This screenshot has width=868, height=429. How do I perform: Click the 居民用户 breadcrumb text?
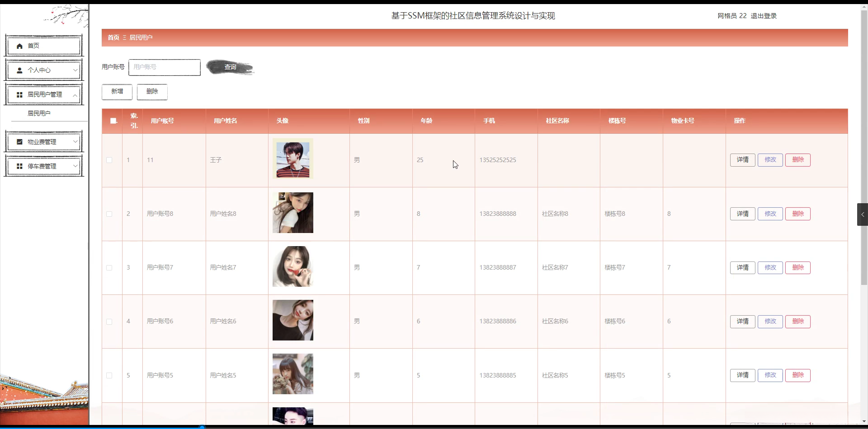141,37
